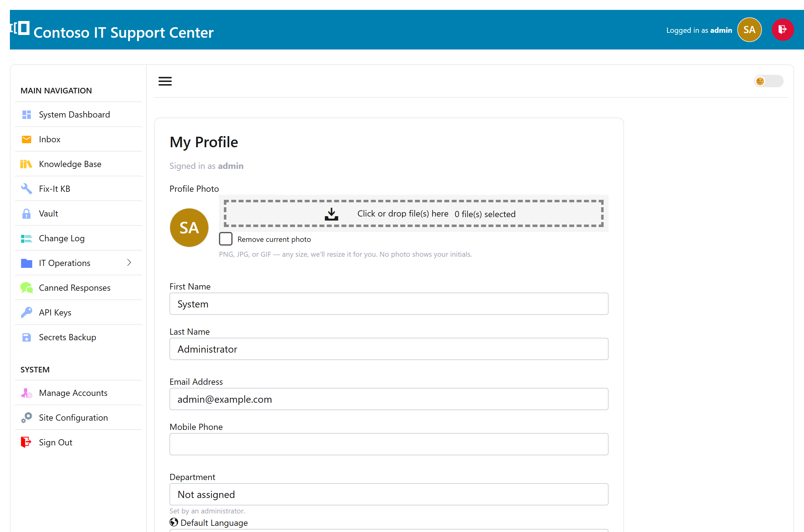Click the Canned Responses chat bubble icon
Image resolution: width=804 pixels, height=532 pixels.
click(27, 288)
